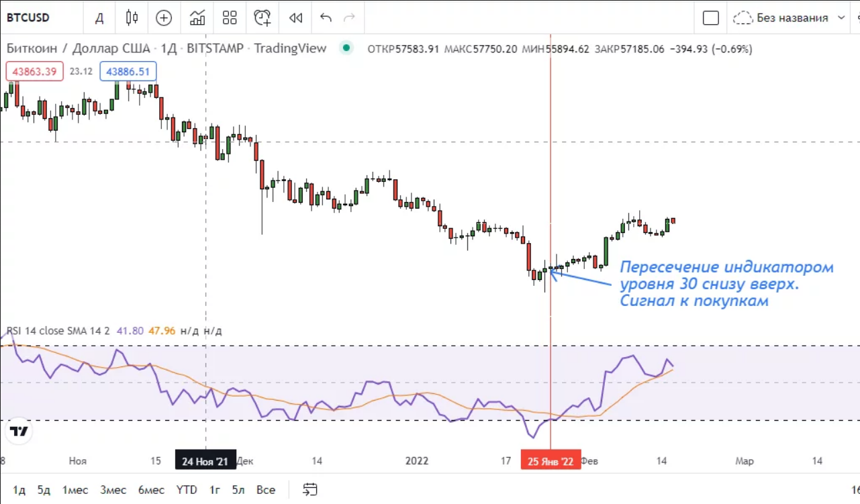Switch to the YTD time range

[x=186, y=490]
